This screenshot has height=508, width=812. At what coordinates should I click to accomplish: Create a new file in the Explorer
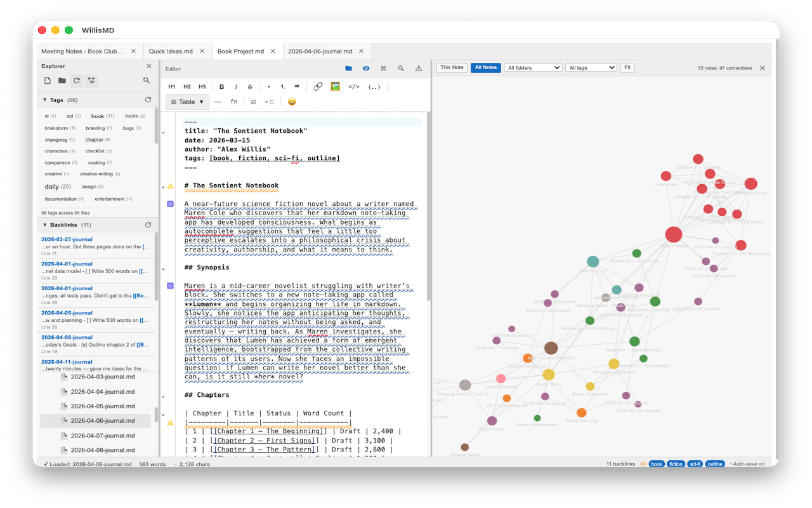[47, 81]
